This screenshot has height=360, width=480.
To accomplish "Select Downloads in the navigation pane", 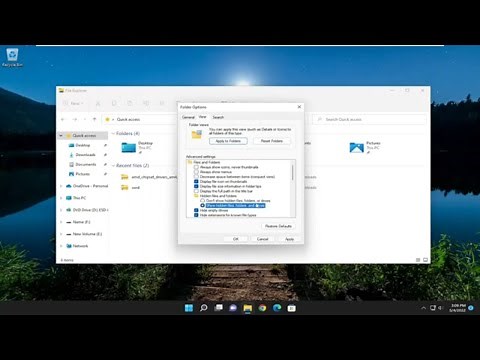I will 85,155.
